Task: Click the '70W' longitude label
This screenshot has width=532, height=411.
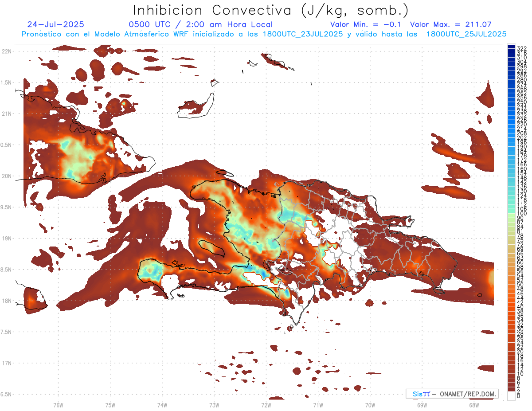Action: [370, 405]
